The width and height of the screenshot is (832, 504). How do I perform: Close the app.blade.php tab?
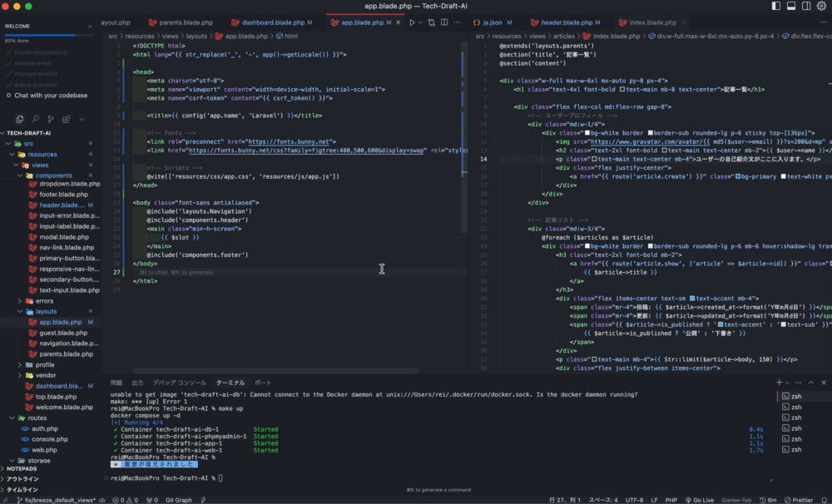pyautogui.click(x=398, y=22)
